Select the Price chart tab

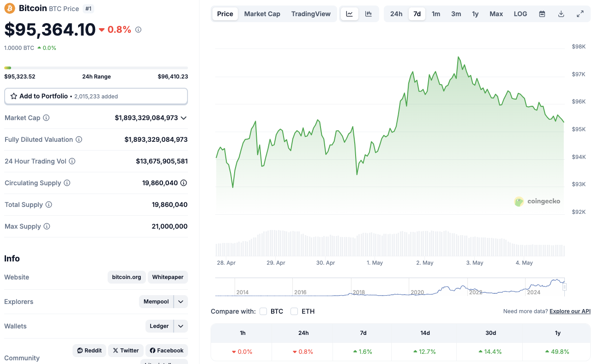tap(225, 14)
